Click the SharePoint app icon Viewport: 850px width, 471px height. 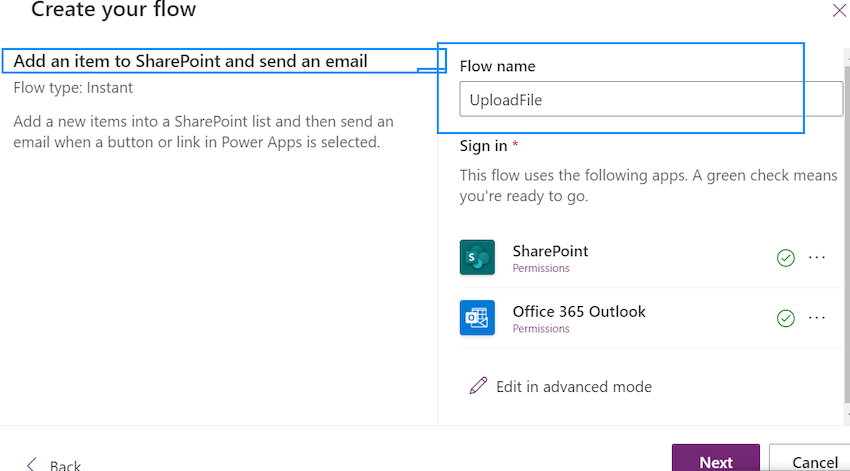[477, 257]
